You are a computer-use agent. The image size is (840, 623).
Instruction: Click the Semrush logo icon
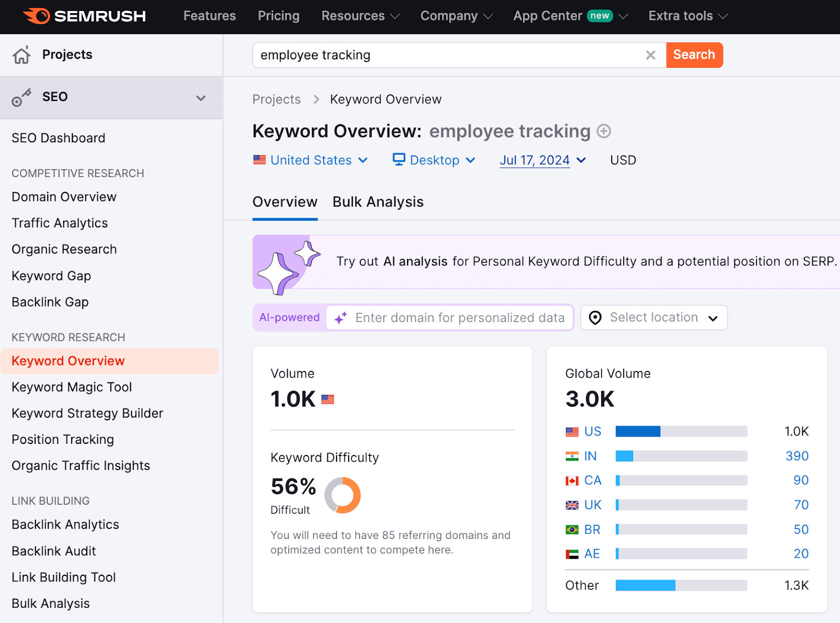point(37,16)
